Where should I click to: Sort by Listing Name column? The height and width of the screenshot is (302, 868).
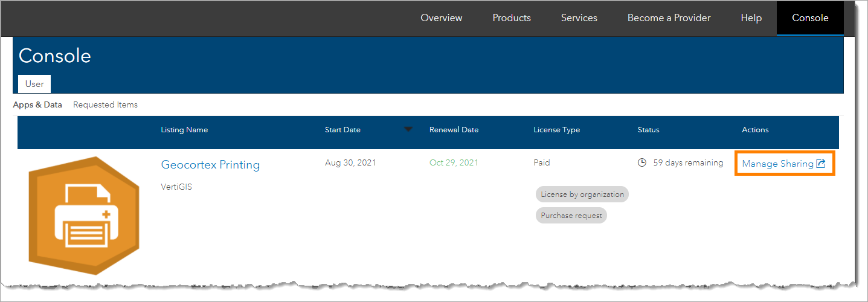184,130
